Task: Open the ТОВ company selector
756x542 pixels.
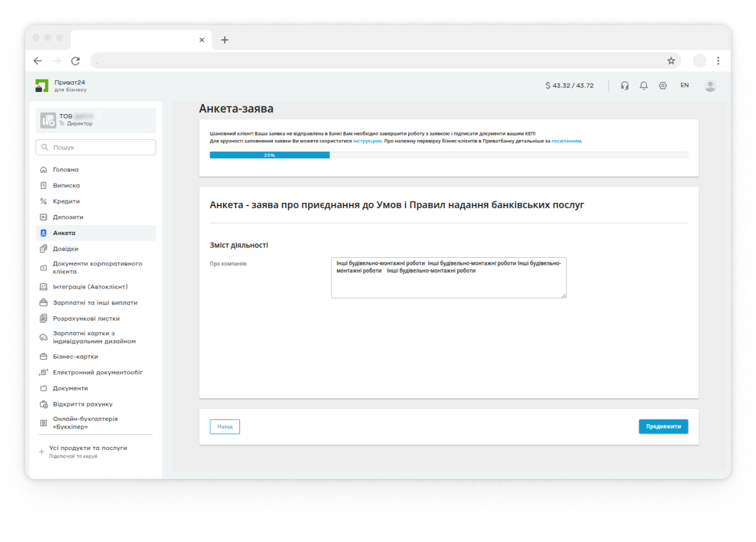Action: (x=96, y=120)
